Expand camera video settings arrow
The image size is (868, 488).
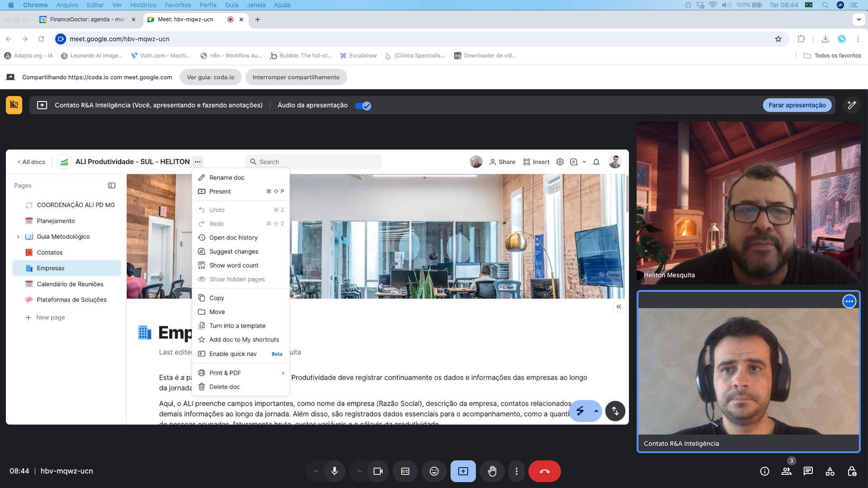[x=360, y=471]
